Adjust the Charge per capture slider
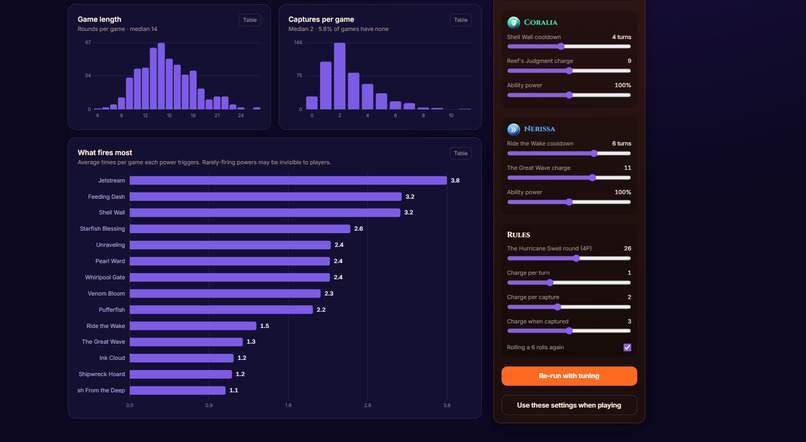806x442 pixels. point(569,307)
